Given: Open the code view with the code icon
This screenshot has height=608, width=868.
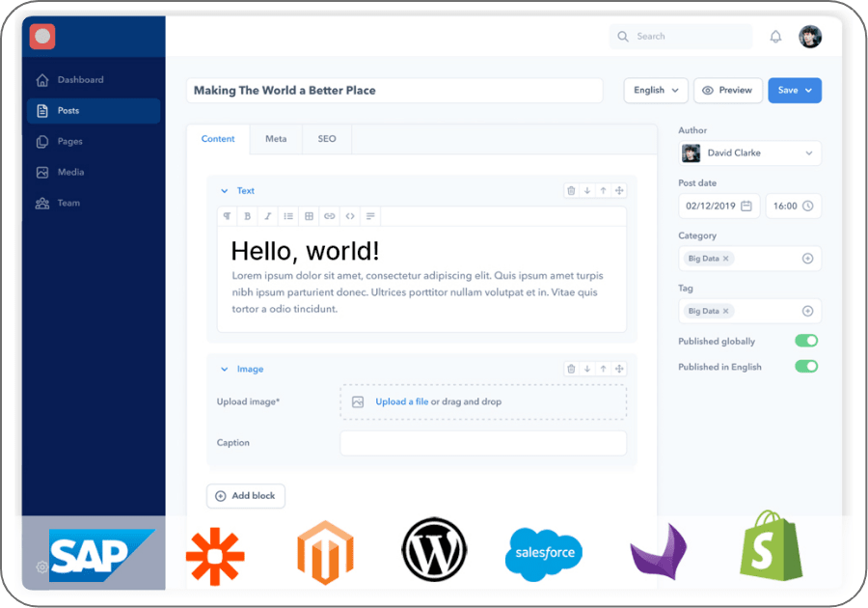Looking at the screenshot, I should coord(350,216).
